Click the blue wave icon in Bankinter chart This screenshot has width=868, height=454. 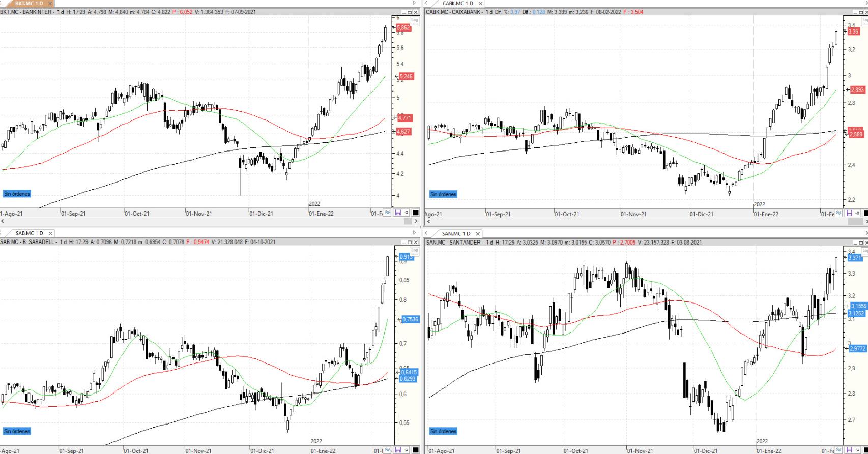[x=388, y=213]
